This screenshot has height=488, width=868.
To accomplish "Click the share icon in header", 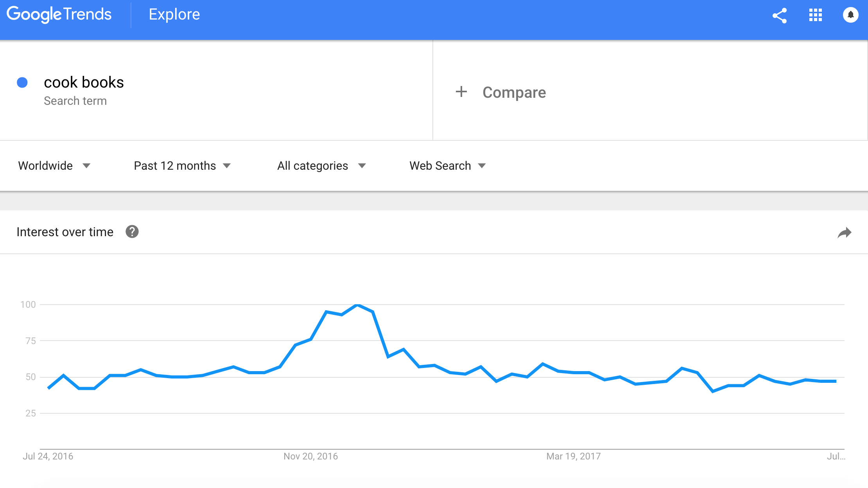I will click(780, 16).
